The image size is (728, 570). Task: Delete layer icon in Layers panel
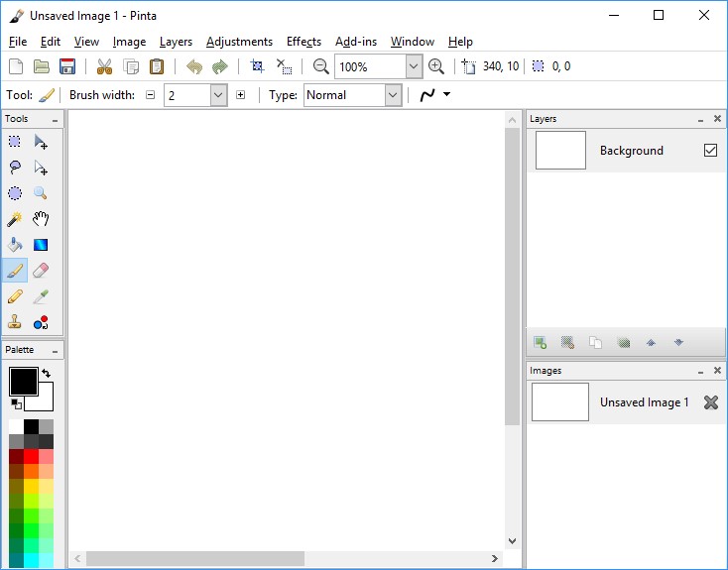click(567, 343)
